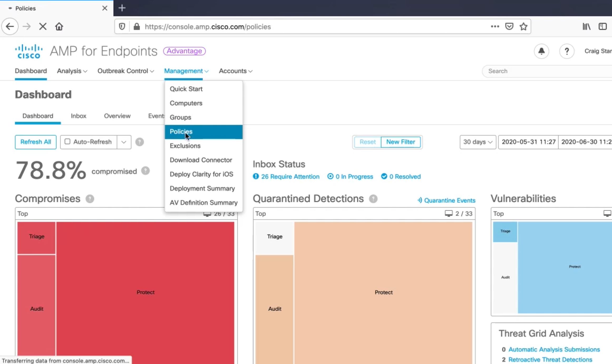The height and width of the screenshot is (364, 612).
Task: Collapse the Management menu
Action: point(186,71)
